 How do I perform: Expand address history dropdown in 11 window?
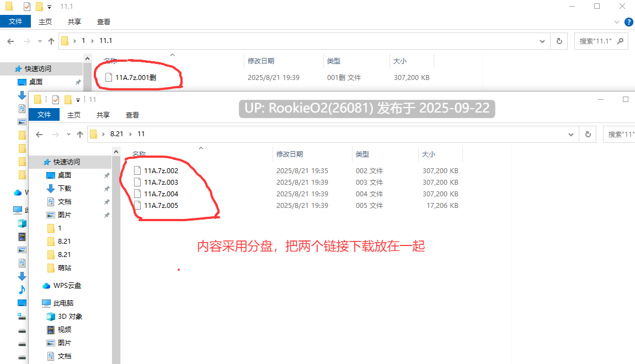571,135
